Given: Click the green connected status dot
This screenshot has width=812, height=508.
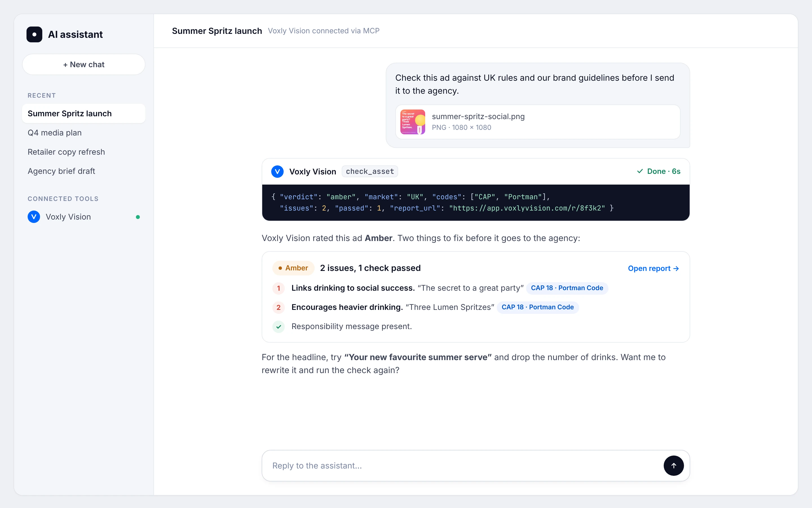Looking at the screenshot, I should (138, 217).
